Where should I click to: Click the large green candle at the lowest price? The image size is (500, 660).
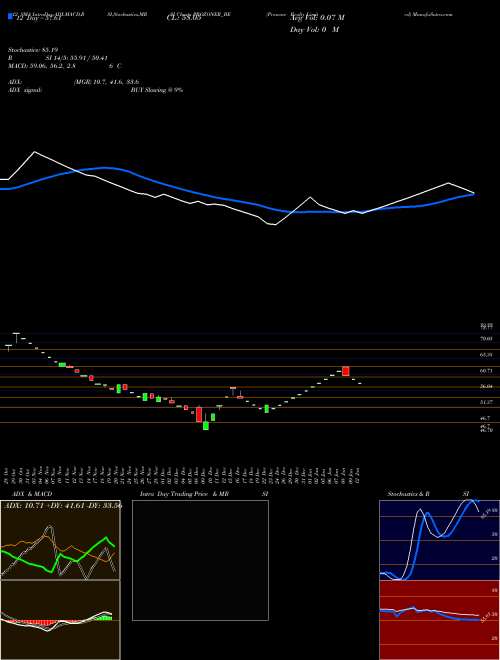(206, 426)
